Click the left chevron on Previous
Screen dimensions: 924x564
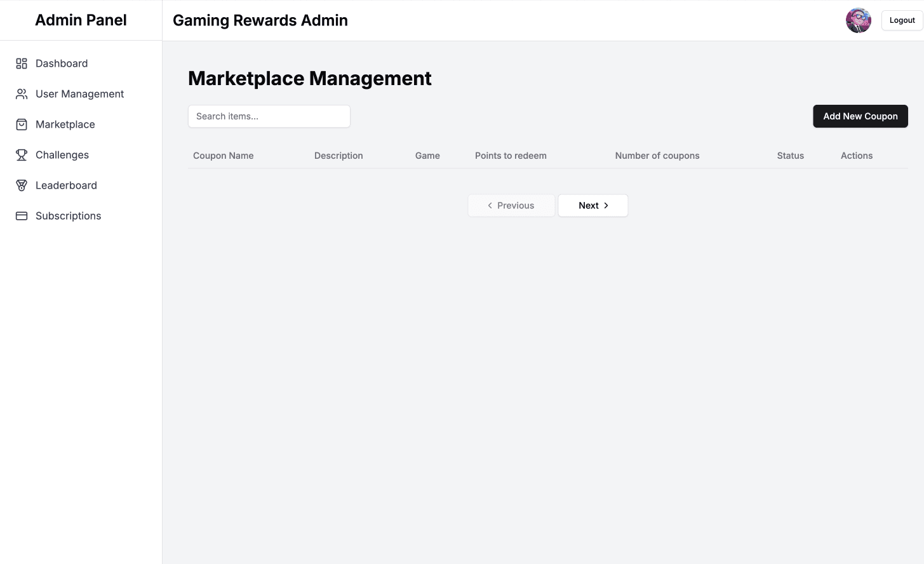click(489, 205)
